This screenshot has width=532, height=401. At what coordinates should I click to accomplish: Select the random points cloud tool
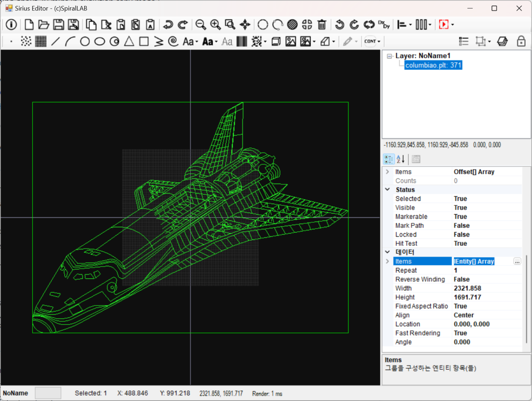[x=26, y=41]
